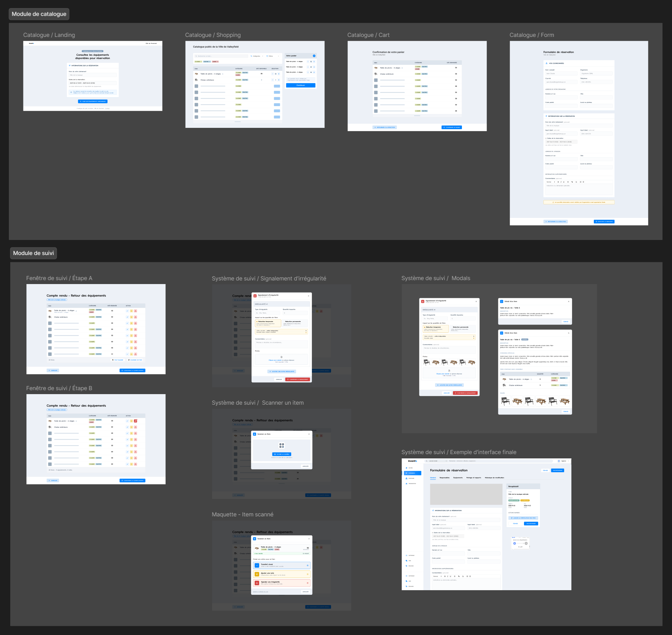Open the Filtres dropdown in Catalogue Shopping
This screenshot has width=672, height=635.
pos(273,56)
